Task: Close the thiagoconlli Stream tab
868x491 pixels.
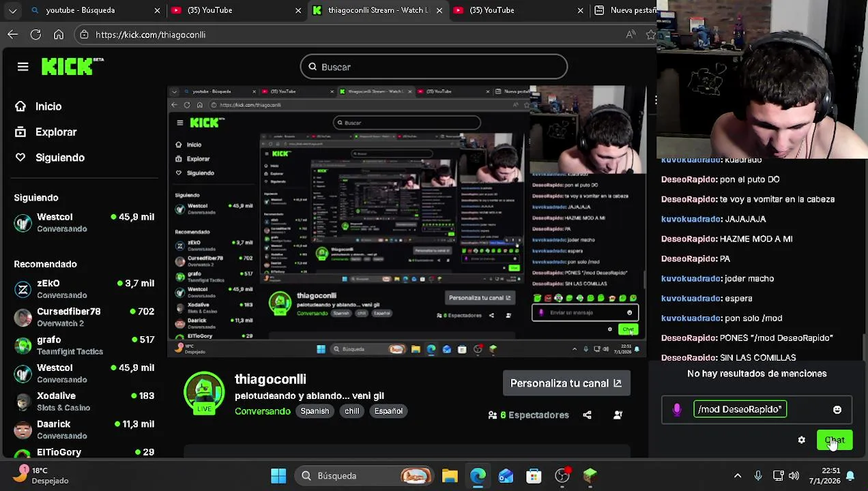Action: coord(439,10)
